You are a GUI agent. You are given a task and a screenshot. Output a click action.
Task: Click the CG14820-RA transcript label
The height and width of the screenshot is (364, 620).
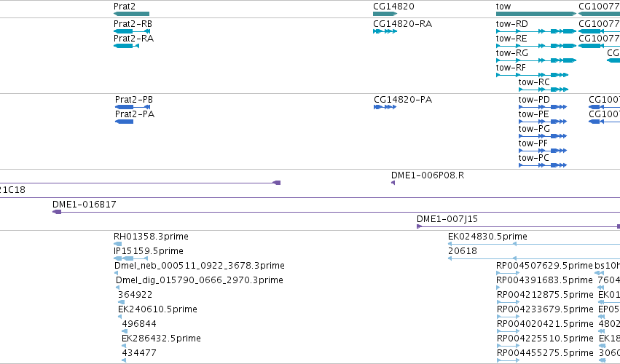click(402, 24)
